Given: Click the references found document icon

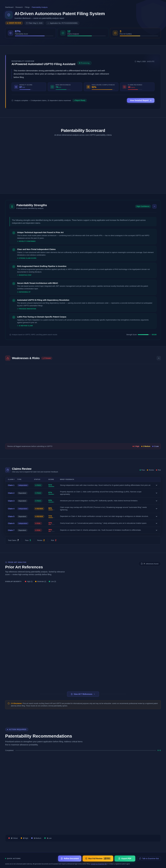Looking at the screenshot, I should tap(142, 564).
